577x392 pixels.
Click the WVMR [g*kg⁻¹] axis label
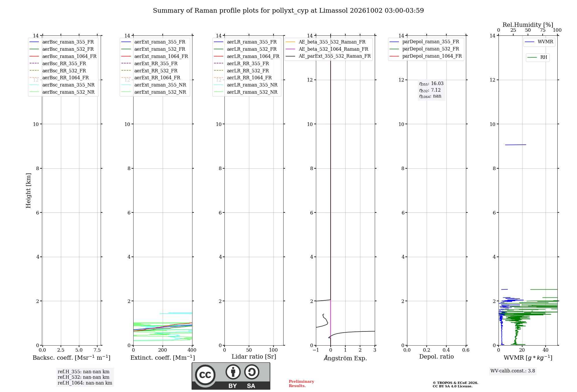pyautogui.click(x=528, y=358)
